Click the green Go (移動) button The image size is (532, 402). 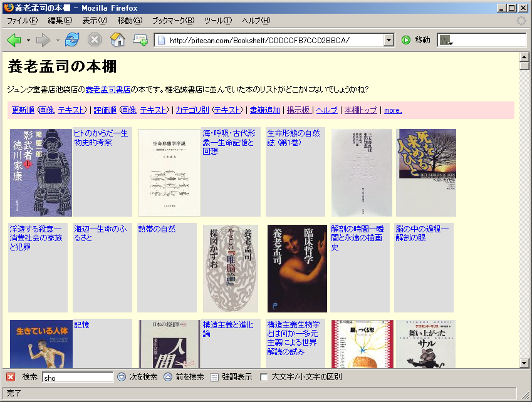coord(416,40)
